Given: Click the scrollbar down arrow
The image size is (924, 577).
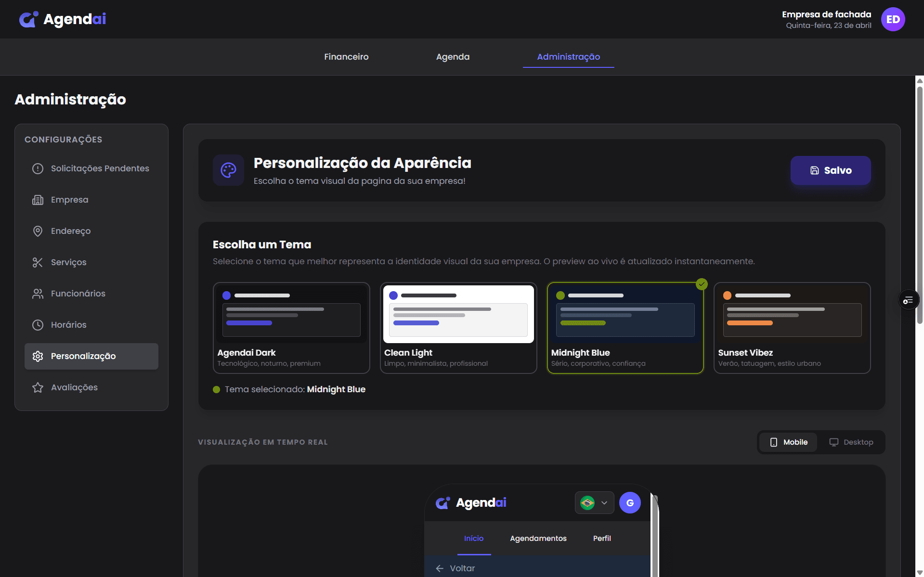Looking at the screenshot, I should (x=920, y=573).
